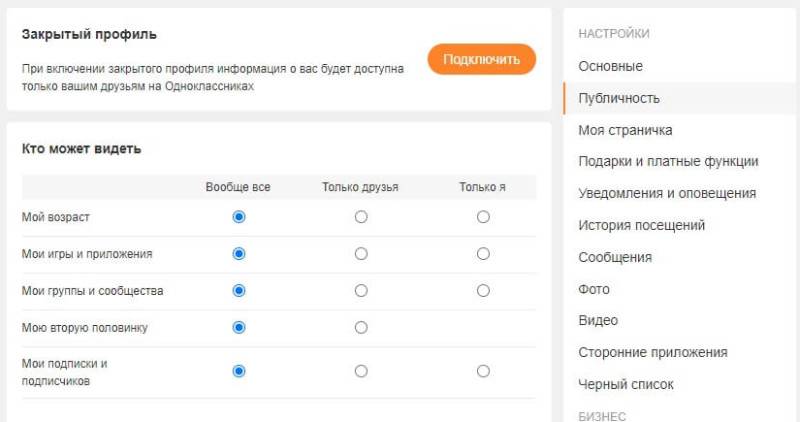Select Вообще все for Мои группы и сообщества
Viewport: 800px width, 422px height.
coord(239,291)
